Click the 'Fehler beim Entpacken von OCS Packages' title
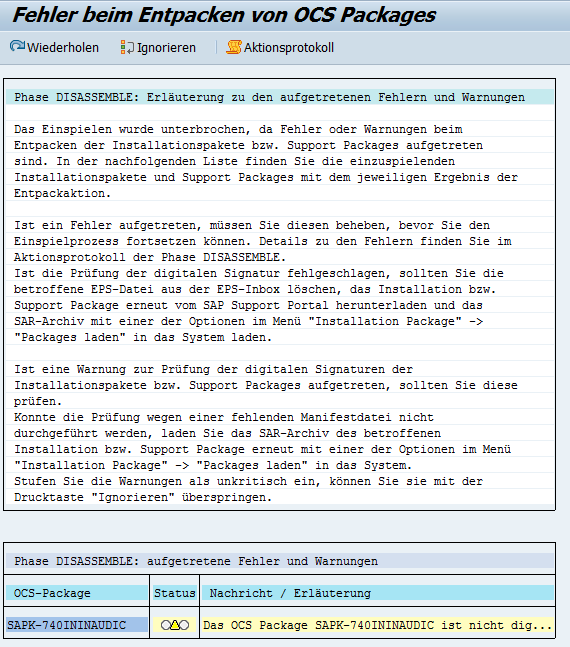 click(x=224, y=15)
